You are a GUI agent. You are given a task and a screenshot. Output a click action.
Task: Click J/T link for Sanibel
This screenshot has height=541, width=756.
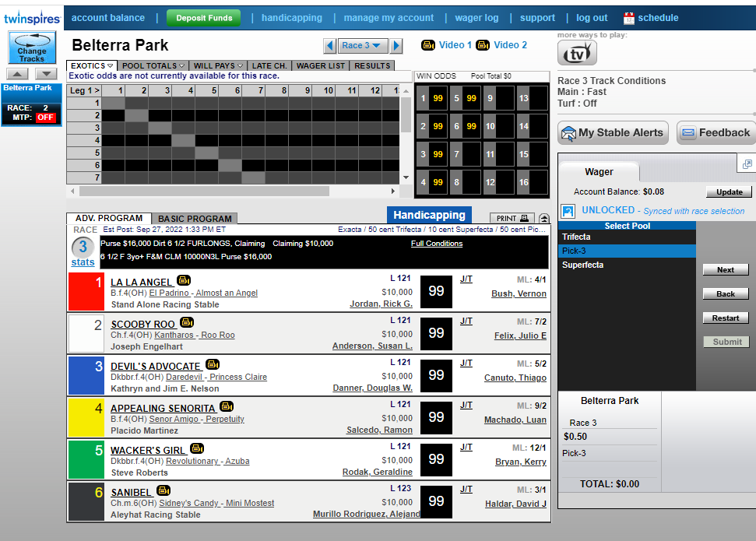(x=466, y=489)
